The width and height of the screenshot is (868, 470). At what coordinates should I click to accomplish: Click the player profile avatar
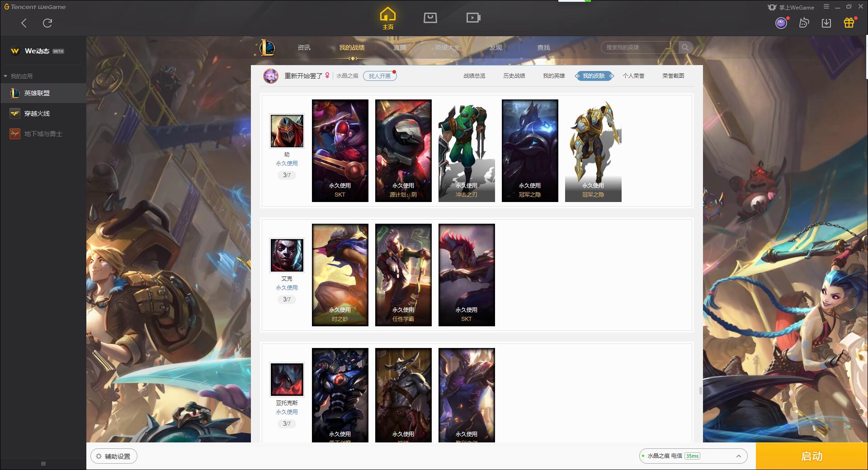point(271,76)
